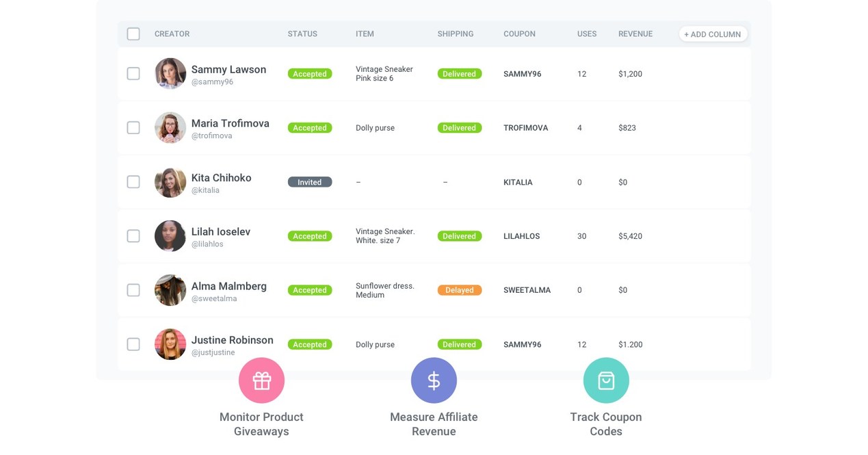This screenshot has width=868, height=455.
Task: Click Justine Robinson's Delivered shipping badge
Action: click(x=459, y=344)
